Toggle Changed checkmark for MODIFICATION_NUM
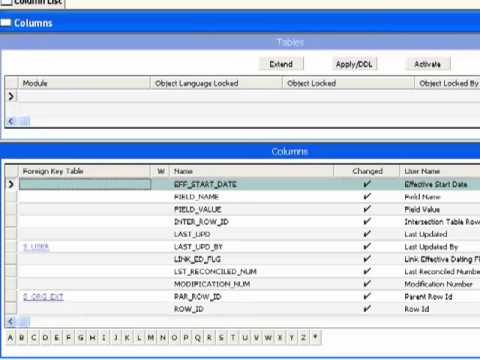Viewport: 480px width, 360px height. pyautogui.click(x=367, y=284)
